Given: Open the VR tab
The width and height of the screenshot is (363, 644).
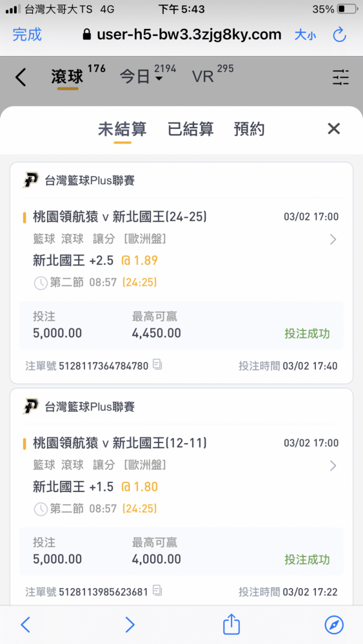Looking at the screenshot, I should 202,77.
